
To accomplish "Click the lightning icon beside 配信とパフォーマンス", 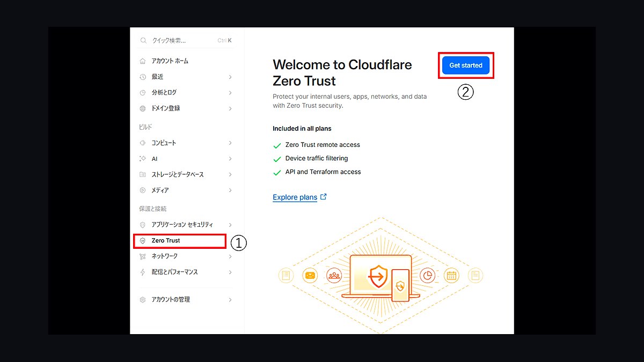I will tap(142, 272).
